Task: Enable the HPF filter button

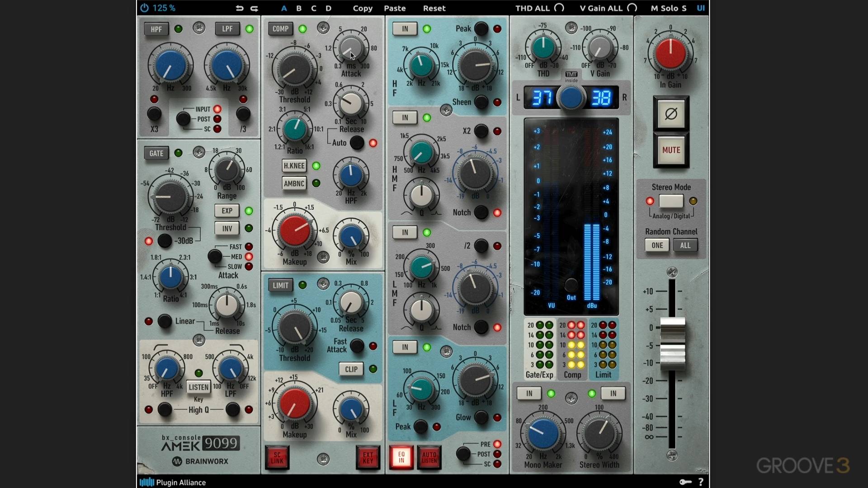Action: click(156, 29)
